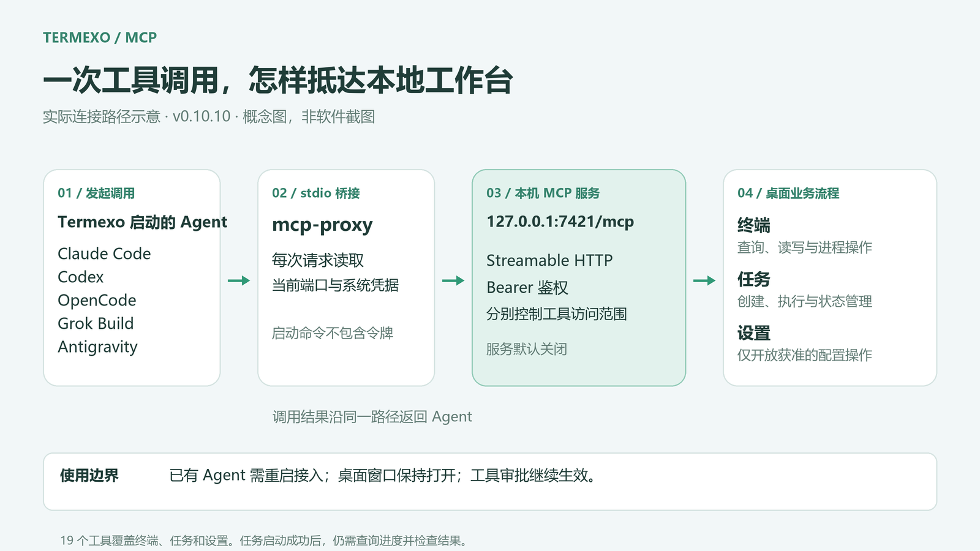Click the Bearer 鉴权 line

(527, 287)
